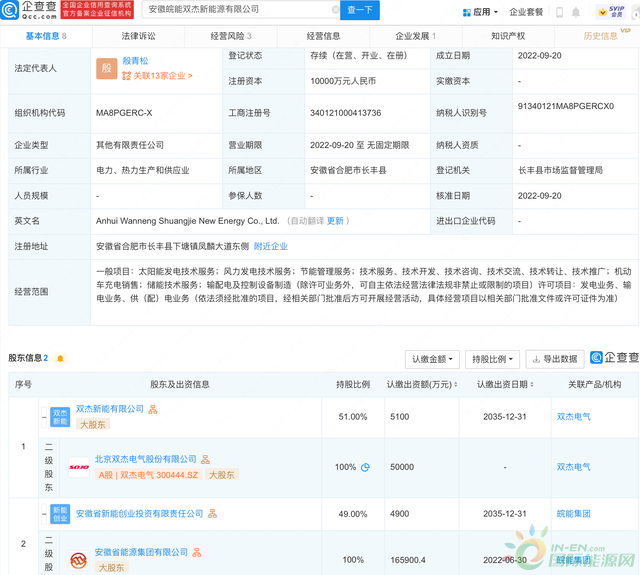The height and width of the screenshot is (575, 640).
Task: Focus the company search input field
Action: [x=240, y=9]
